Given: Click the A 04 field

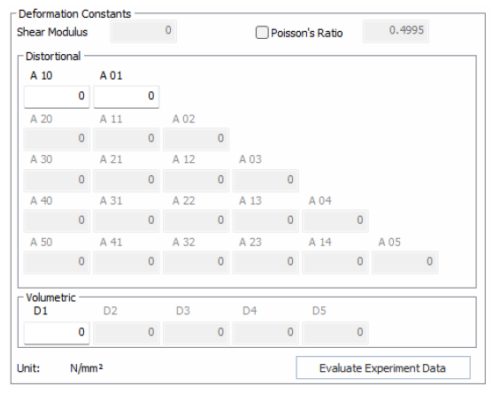Looking at the screenshot, I should point(335,221).
